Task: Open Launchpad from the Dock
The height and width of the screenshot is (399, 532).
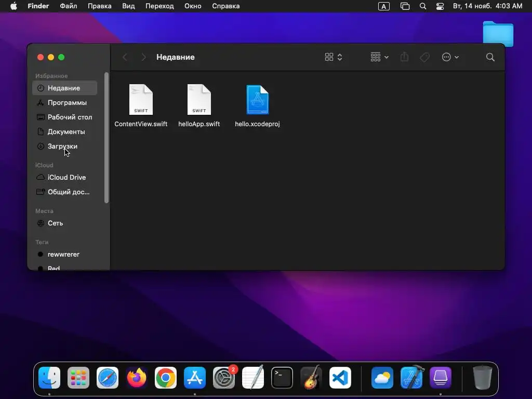Action: [78, 378]
